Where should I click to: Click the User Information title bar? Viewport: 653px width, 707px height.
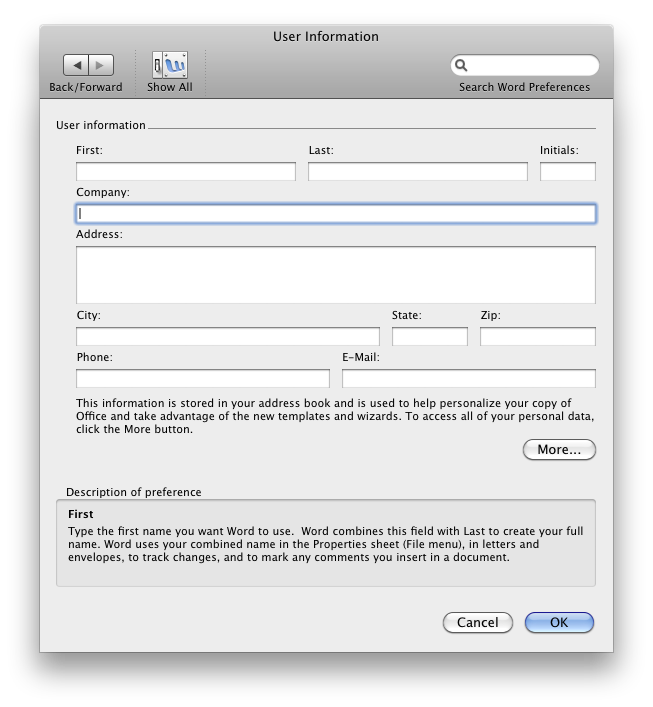point(326,36)
